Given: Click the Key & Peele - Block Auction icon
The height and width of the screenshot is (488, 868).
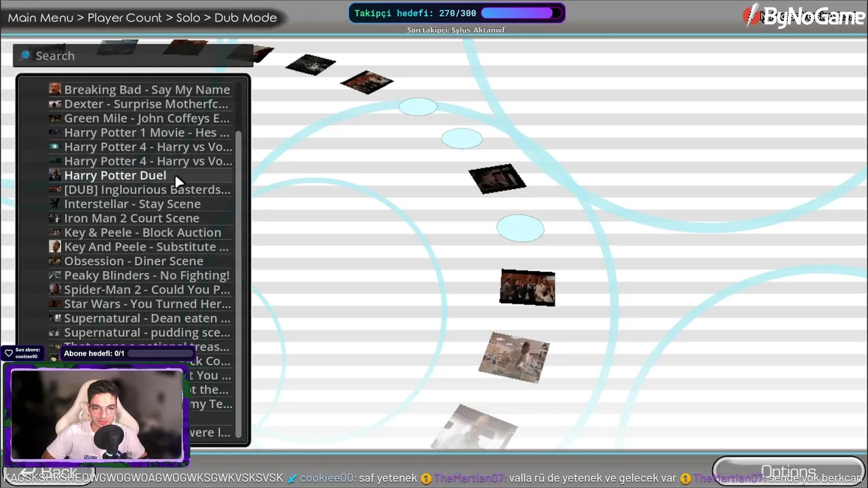Looking at the screenshot, I should [x=55, y=232].
